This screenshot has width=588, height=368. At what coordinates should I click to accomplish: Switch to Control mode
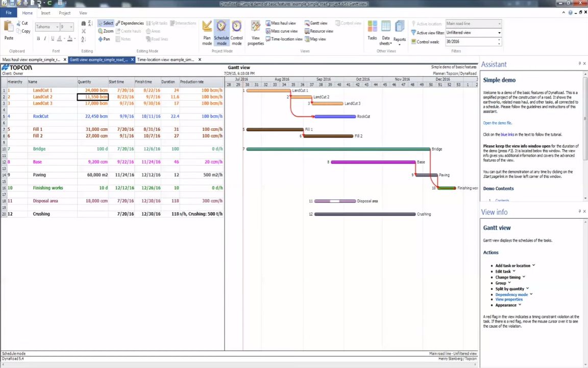coord(237,33)
